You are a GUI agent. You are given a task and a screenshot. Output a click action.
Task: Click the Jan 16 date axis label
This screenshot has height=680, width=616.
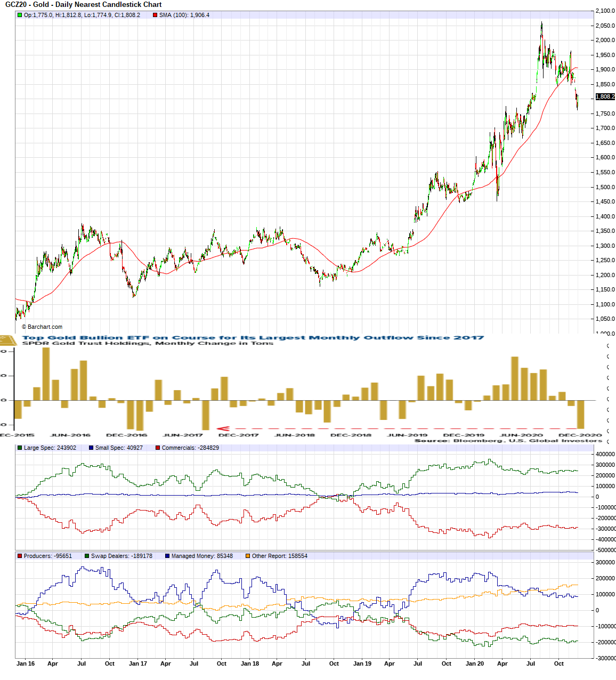tap(26, 663)
